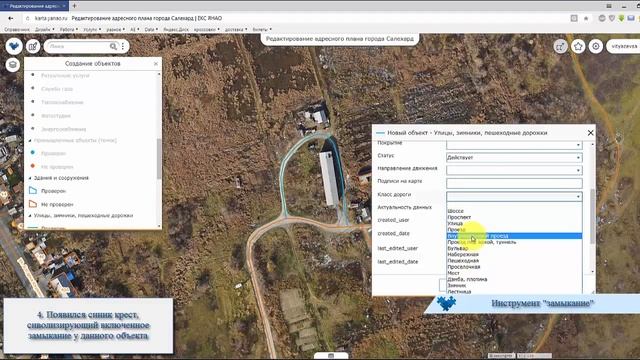
Task: Open the 'Направление движения' dropdown
Action: point(514,170)
